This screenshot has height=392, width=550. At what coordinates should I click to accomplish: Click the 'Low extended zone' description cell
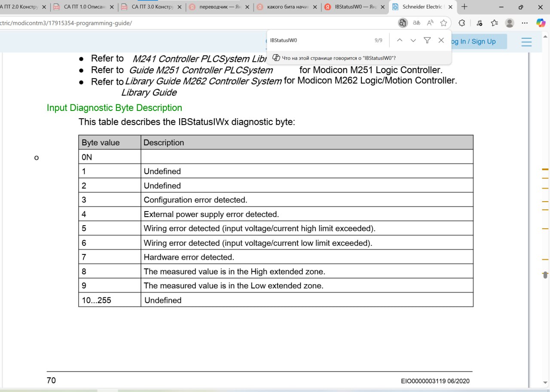coord(307,285)
